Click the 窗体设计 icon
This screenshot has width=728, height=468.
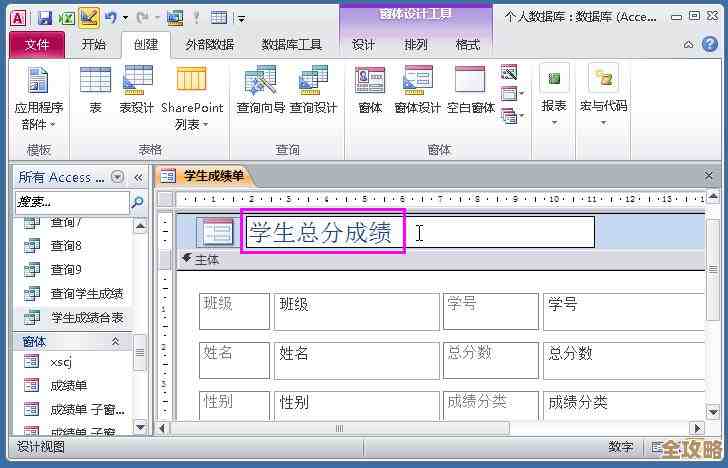click(x=417, y=90)
